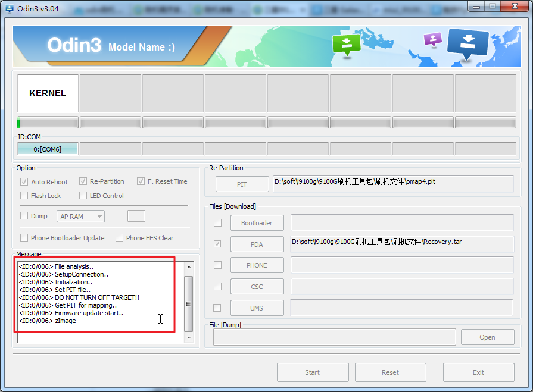Tick the checkbox beside PHONE button
The width and height of the screenshot is (533, 392).
(217, 265)
